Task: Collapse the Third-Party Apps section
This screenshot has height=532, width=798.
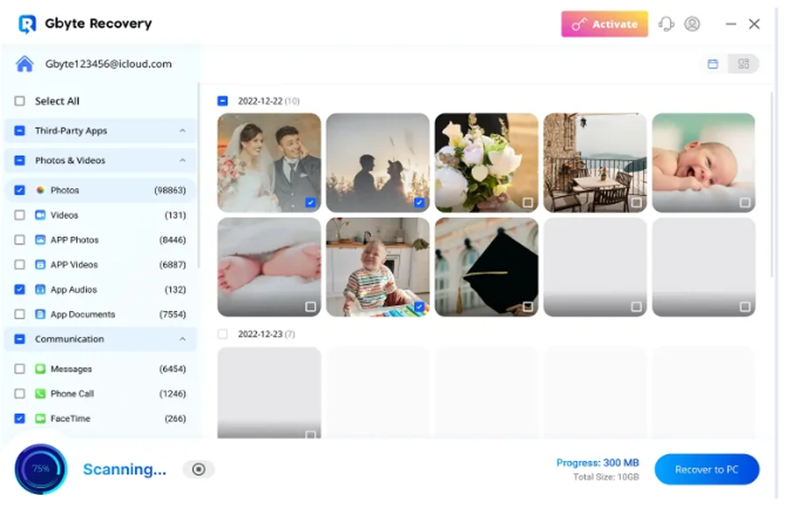Action: [x=183, y=131]
